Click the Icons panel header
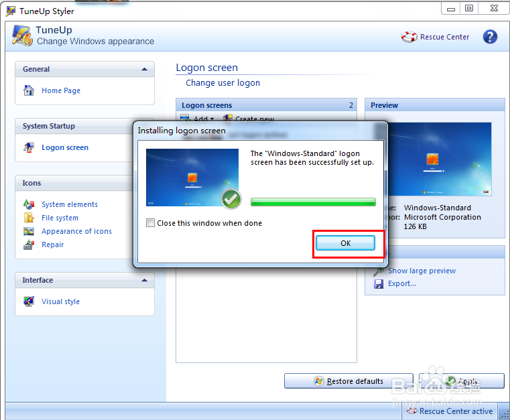 [x=75, y=183]
